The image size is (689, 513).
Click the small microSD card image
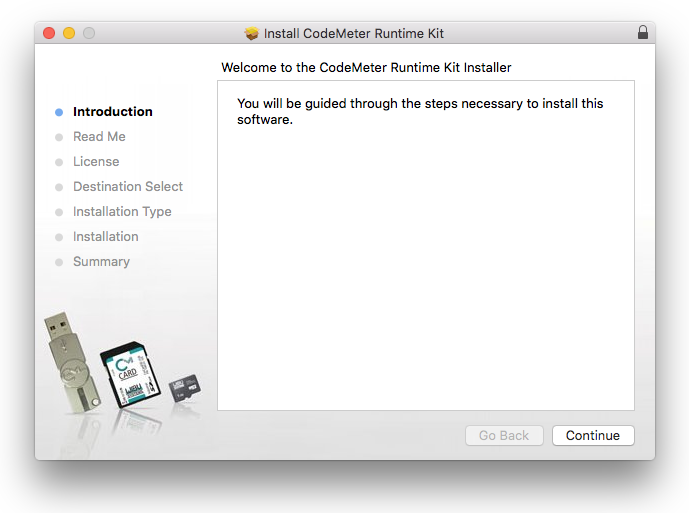[185, 387]
